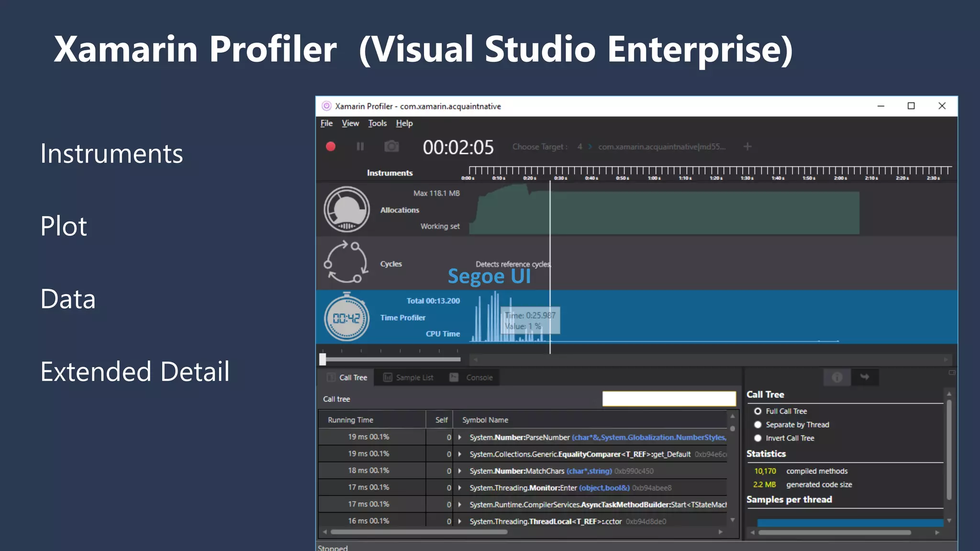The width and height of the screenshot is (980, 551).
Task: Click the call tree search field
Action: pos(669,398)
